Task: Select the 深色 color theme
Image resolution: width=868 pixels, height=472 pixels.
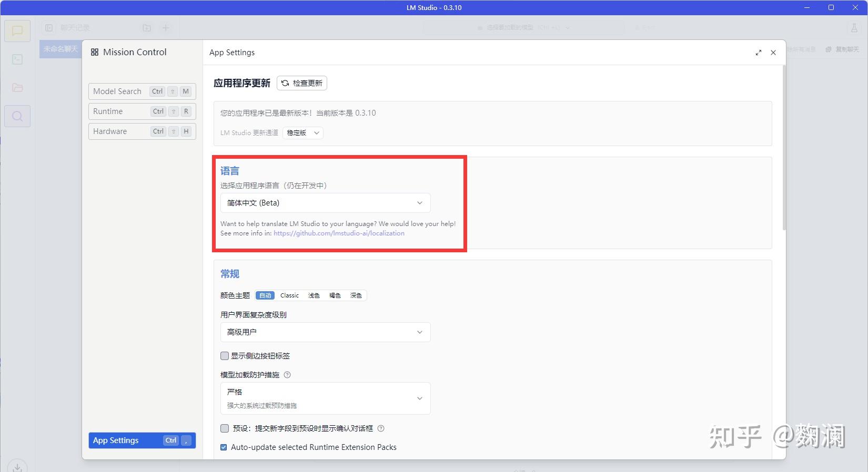Action: (356, 295)
